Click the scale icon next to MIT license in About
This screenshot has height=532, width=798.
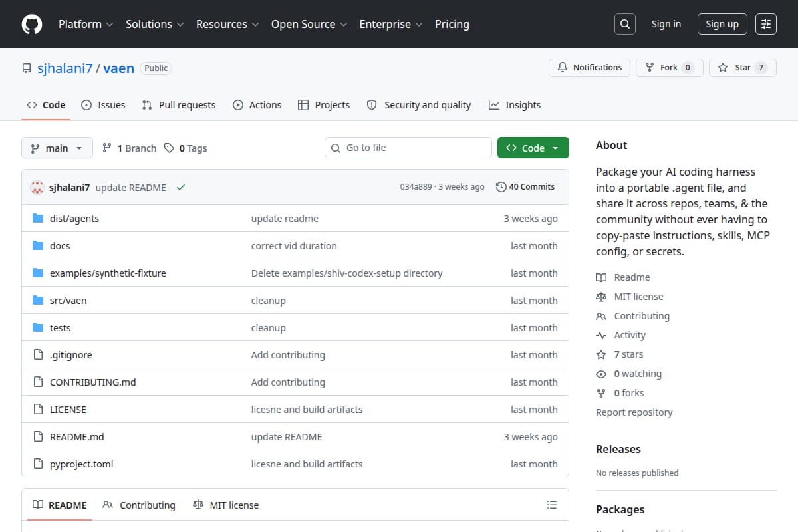tap(601, 297)
